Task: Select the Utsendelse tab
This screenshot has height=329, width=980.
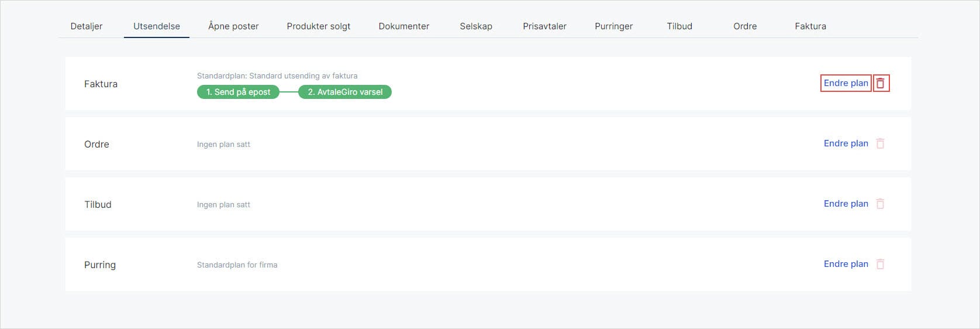Action: pyautogui.click(x=157, y=26)
